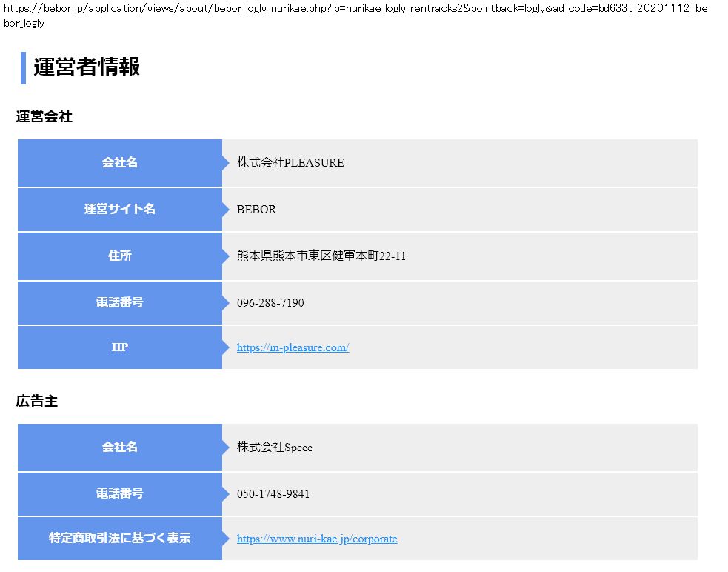
Task: Open the nuri-kae.jp corporate link
Action: coord(317,539)
